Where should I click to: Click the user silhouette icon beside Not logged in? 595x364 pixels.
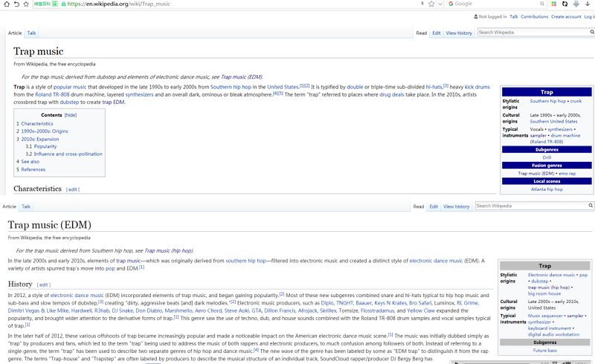click(475, 16)
